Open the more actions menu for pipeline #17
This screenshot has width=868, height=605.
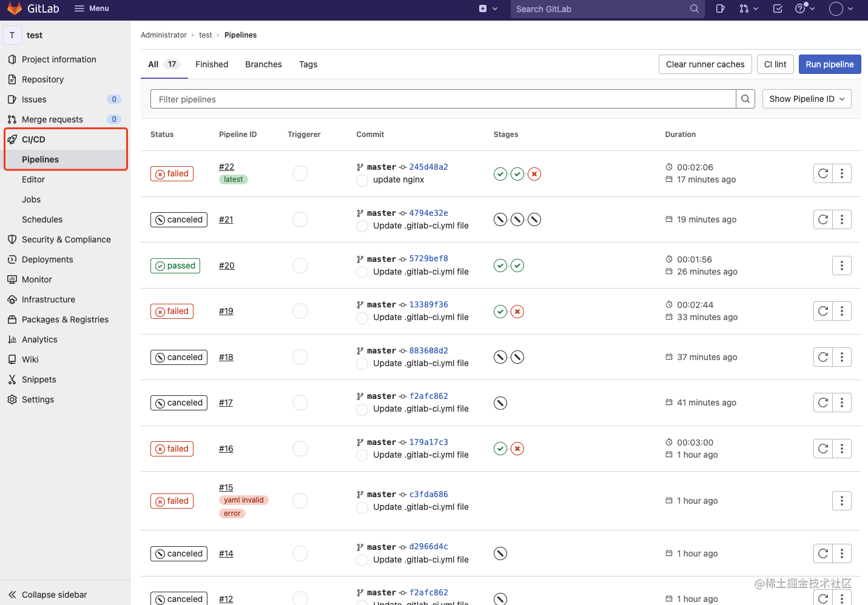[x=842, y=403]
